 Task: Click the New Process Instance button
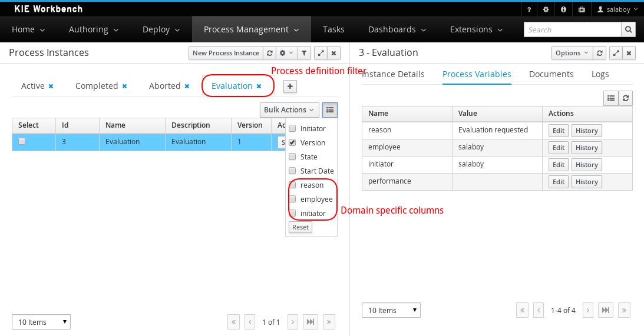click(x=226, y=53)
